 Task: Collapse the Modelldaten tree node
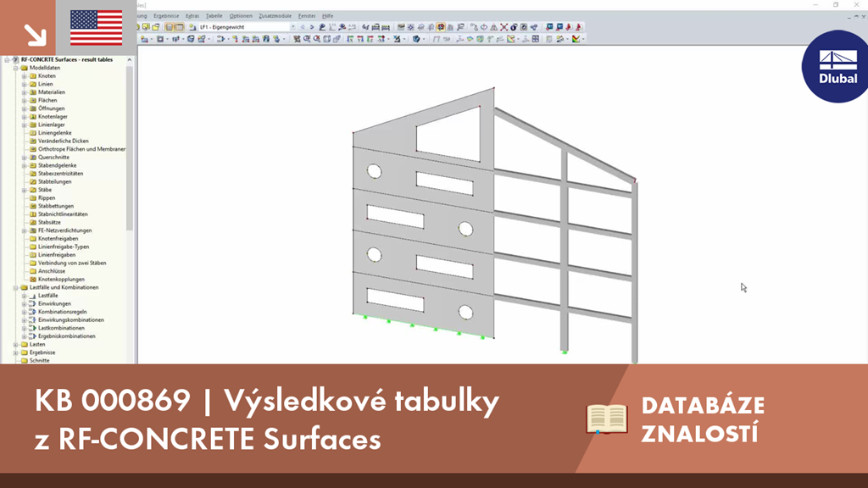click(15, 68)
